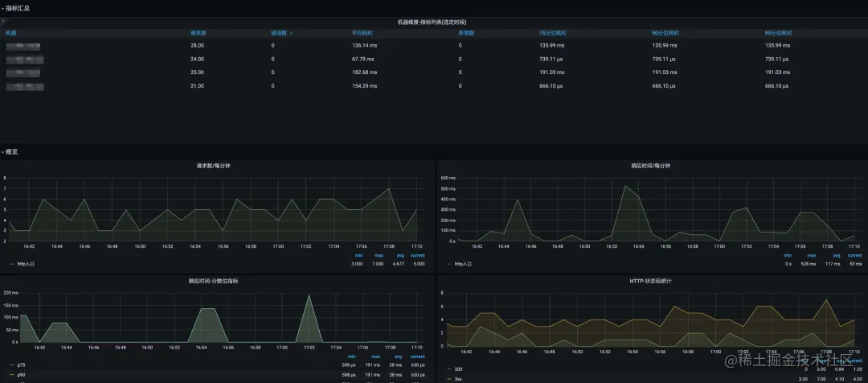
Task: Click the p90 legend color swatch
Action: click(x=11, y=375)
